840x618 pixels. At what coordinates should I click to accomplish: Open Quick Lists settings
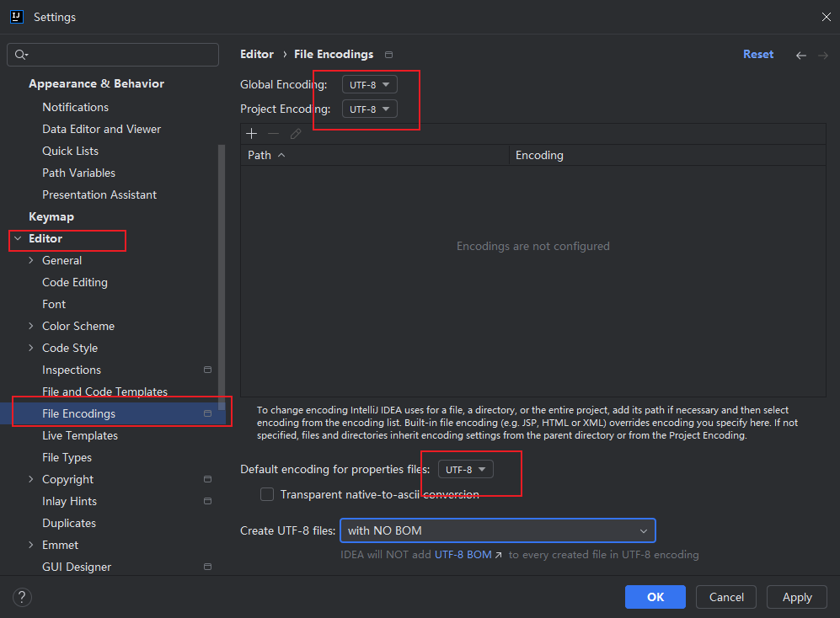pyautogui.click(x=70, y=151)
